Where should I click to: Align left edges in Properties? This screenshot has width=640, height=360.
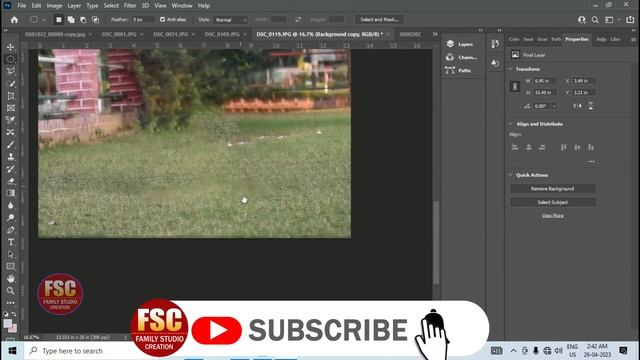click(515, 147)
